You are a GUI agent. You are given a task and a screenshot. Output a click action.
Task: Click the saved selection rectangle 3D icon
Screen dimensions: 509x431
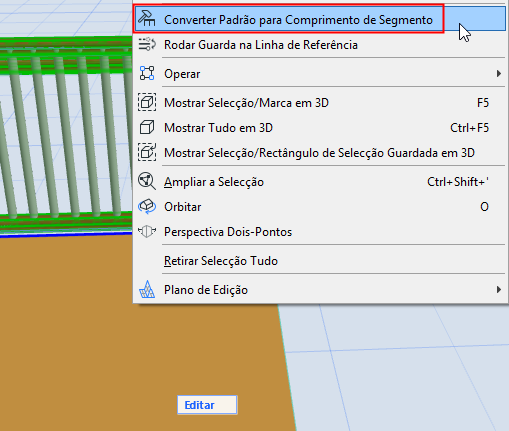[147, 152]
